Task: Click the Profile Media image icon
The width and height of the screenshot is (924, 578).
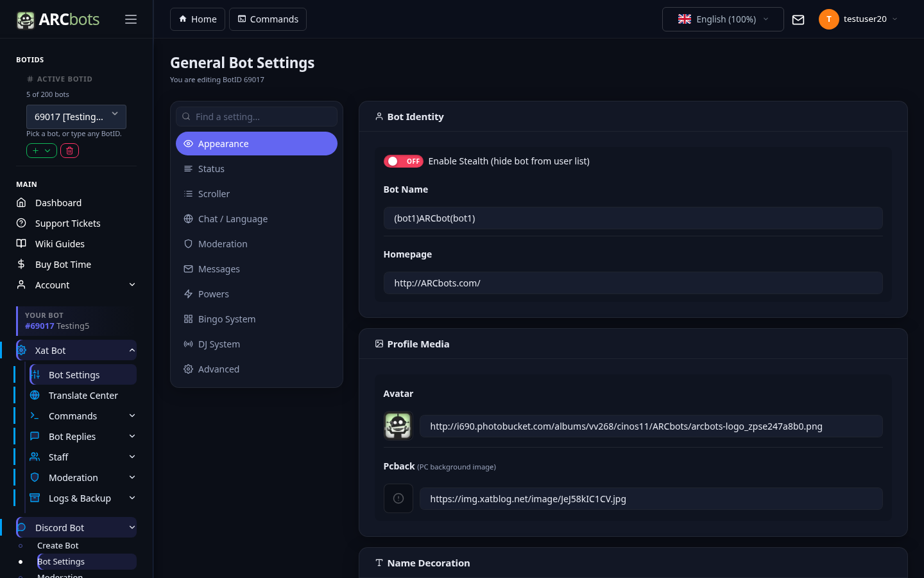Action: (x=379, y=344)
